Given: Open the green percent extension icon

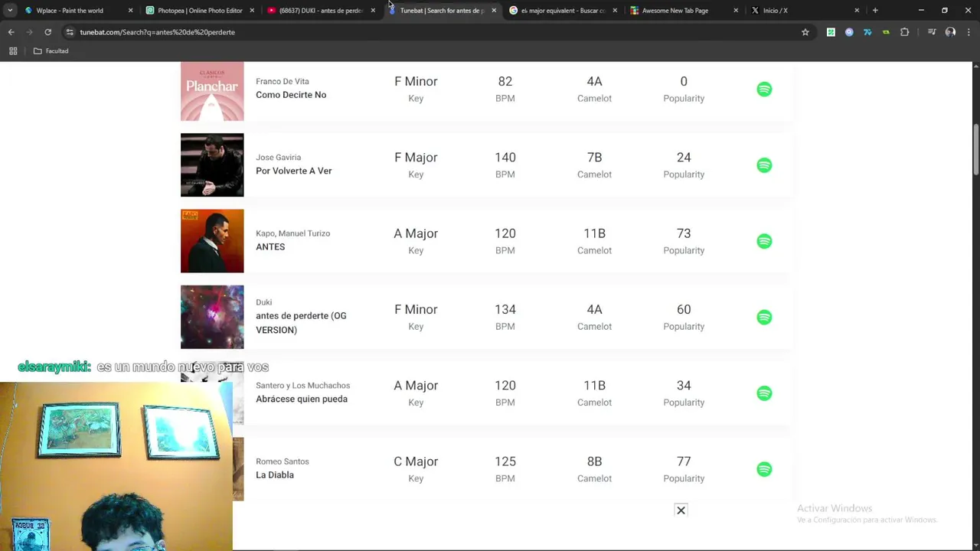Looking at the screenshot, I should 831,32.
